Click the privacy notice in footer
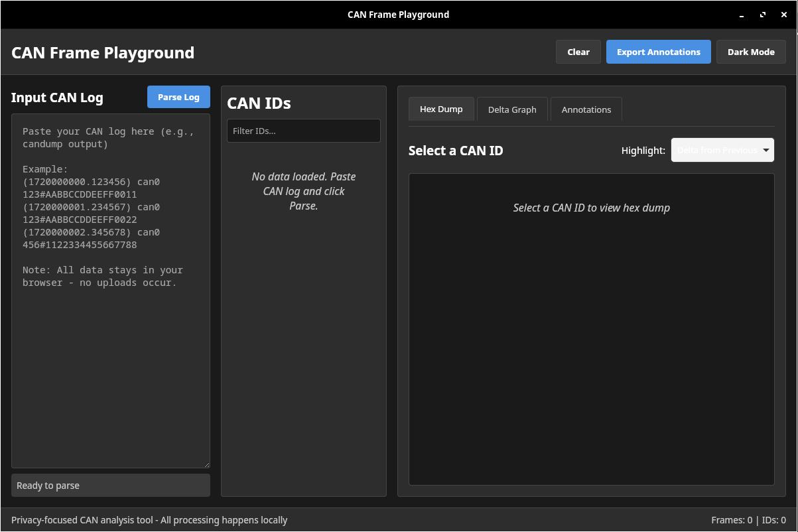 pos(149,520)
